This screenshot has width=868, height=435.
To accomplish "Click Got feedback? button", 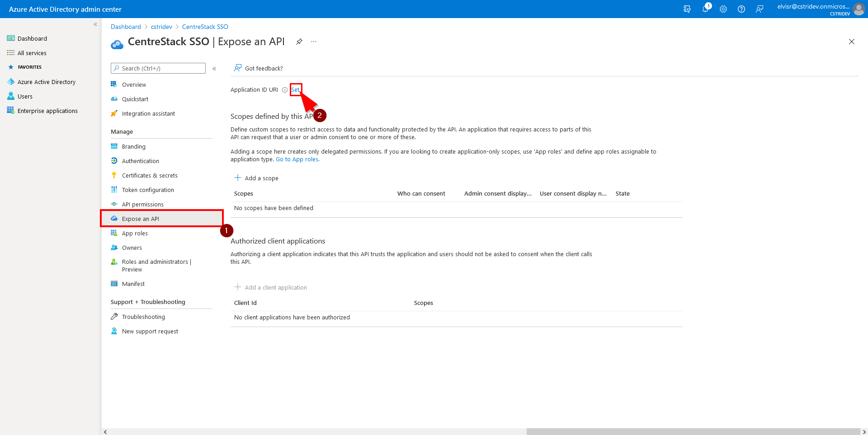I will 258,68.
